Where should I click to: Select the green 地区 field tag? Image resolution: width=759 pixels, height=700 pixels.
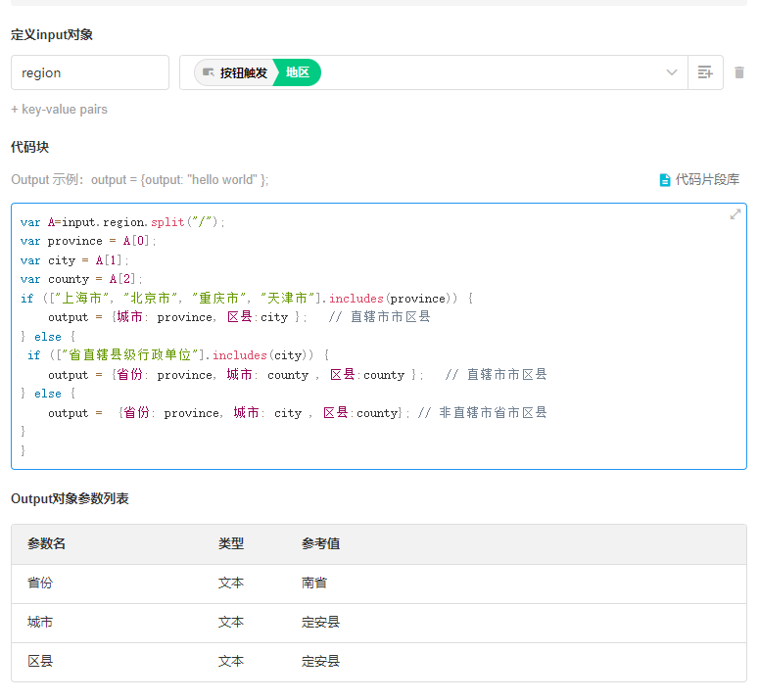click(x=298, y=72)
